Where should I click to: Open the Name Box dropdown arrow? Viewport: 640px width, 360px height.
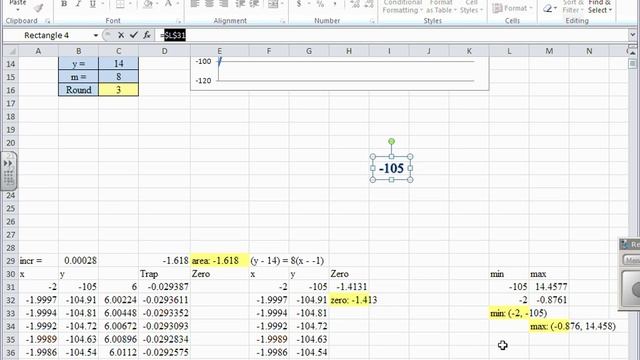coord(96,36)
